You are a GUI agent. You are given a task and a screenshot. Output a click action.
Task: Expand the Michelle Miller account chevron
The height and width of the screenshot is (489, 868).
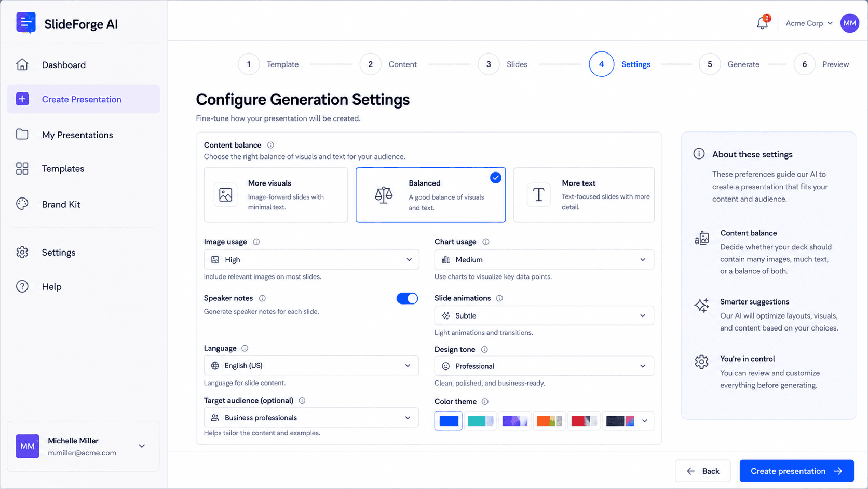(x=142, y=446)
